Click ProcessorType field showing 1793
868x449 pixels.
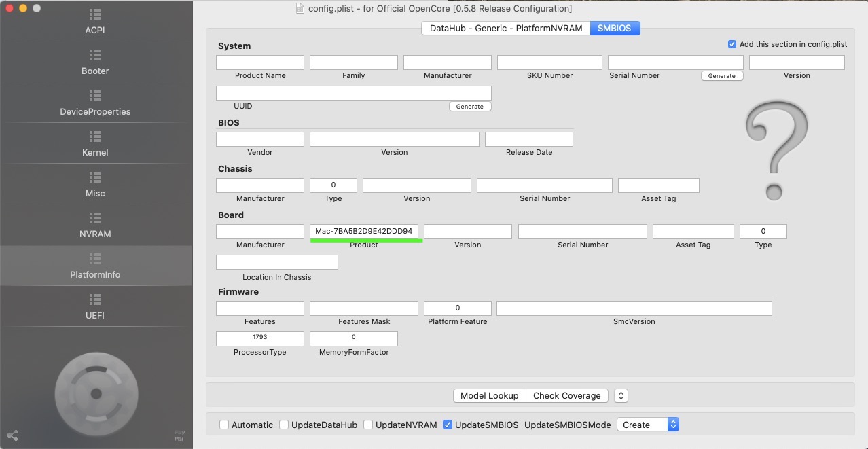pyautogui.click(x=260, y=338)
